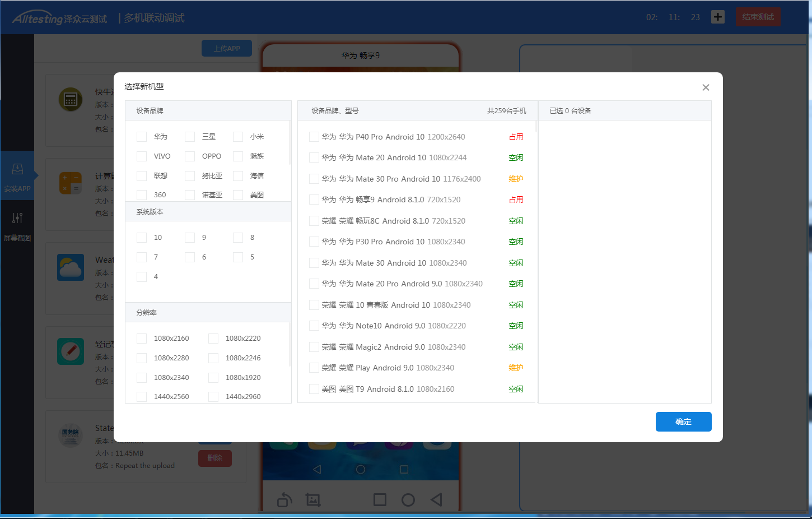Tick the VIVO brand checkbox
812x519 pixels.
142,156
